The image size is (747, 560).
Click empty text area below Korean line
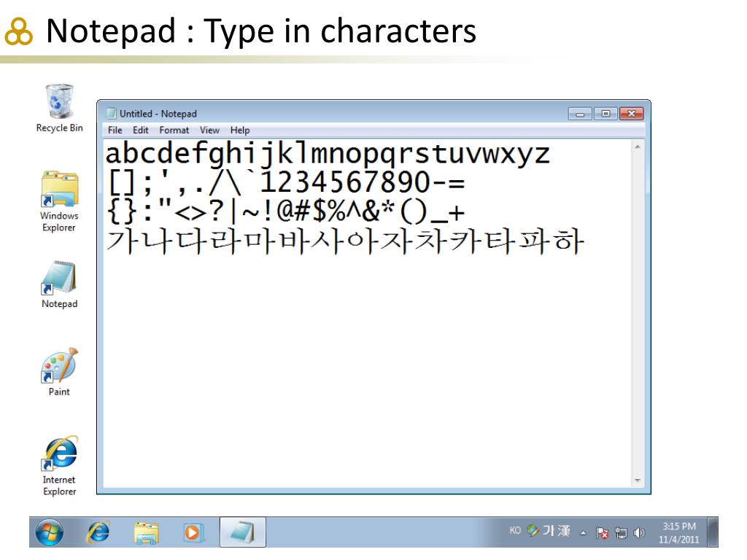point(367,371)
